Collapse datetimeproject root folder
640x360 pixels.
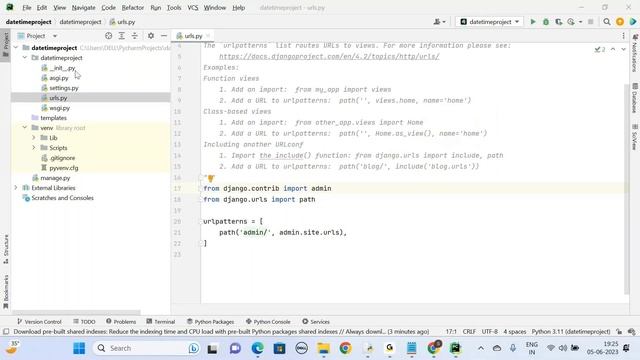(x=16, y=48)
